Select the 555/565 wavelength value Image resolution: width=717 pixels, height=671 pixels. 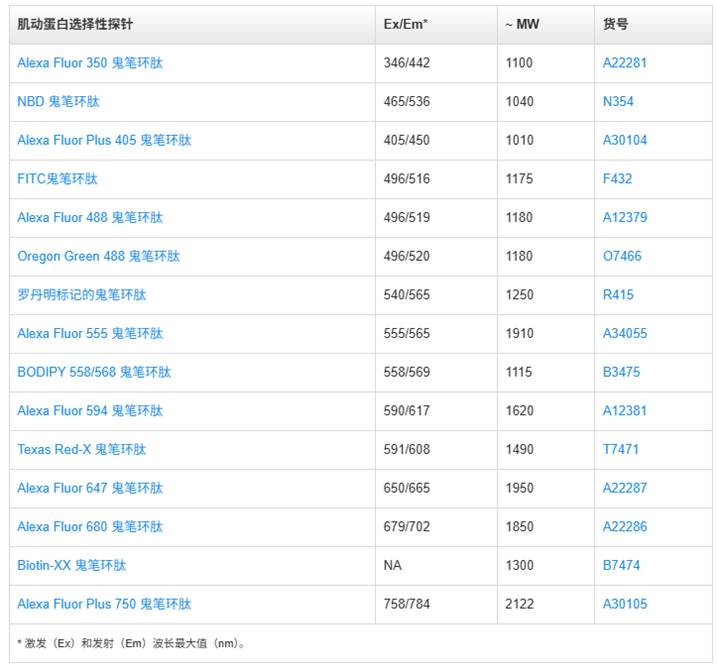[407, 333]
